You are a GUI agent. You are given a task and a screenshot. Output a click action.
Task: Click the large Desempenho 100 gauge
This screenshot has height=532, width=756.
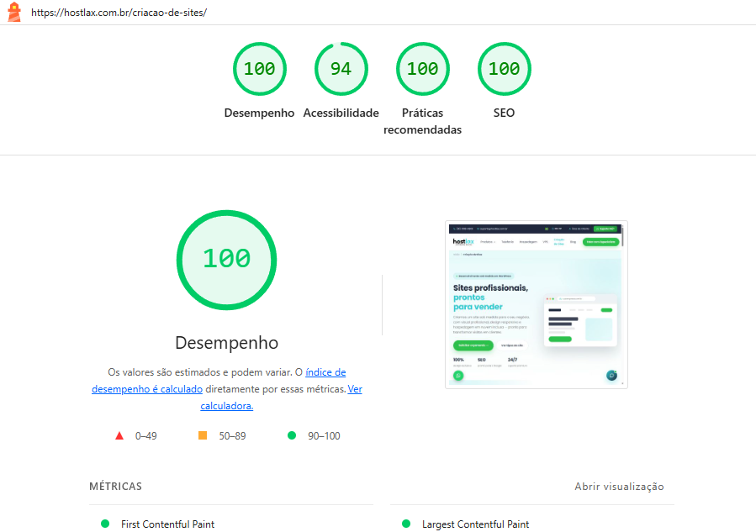point(226,260)
